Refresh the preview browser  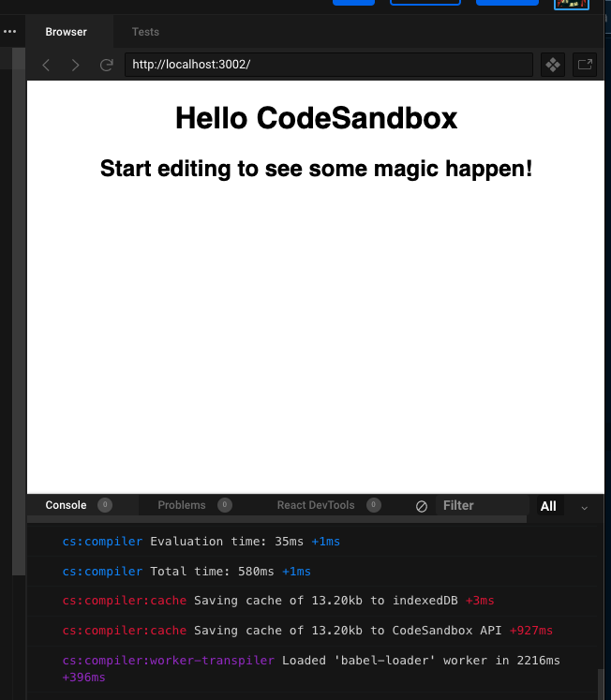coord(106,66)
